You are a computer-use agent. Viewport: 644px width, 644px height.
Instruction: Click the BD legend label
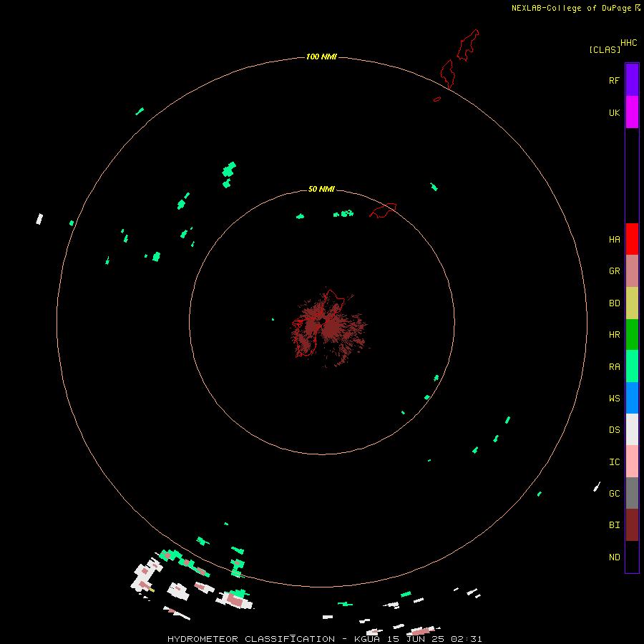point(614,303)
